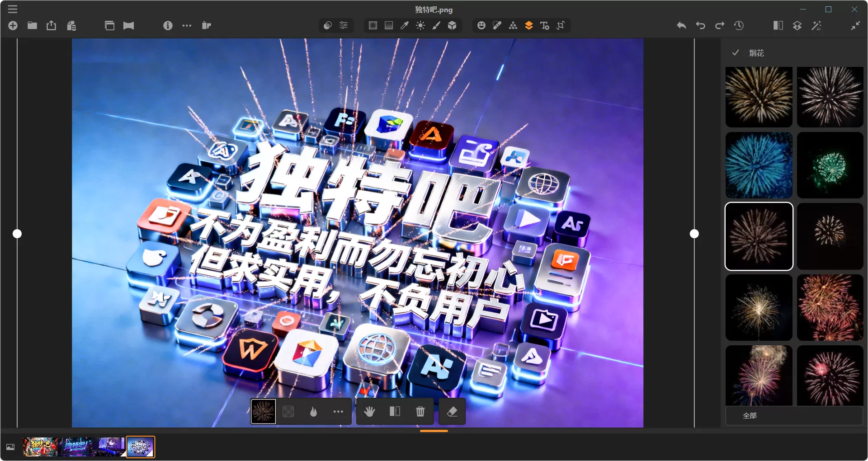Image resolution: width=868 pixels, height=461 pixels.
Task: Open more options via the top toolbar ellipsis
Action: click(187, 26)
